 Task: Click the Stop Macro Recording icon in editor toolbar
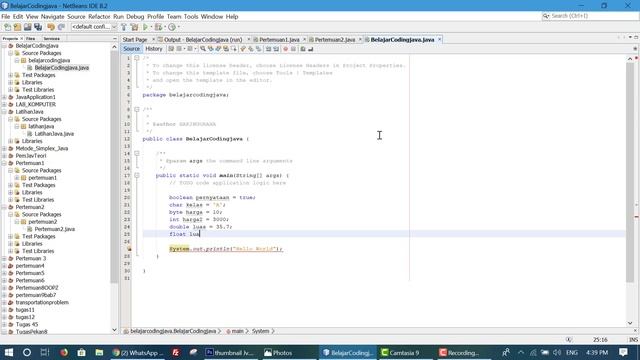click(x=293, y=49)
